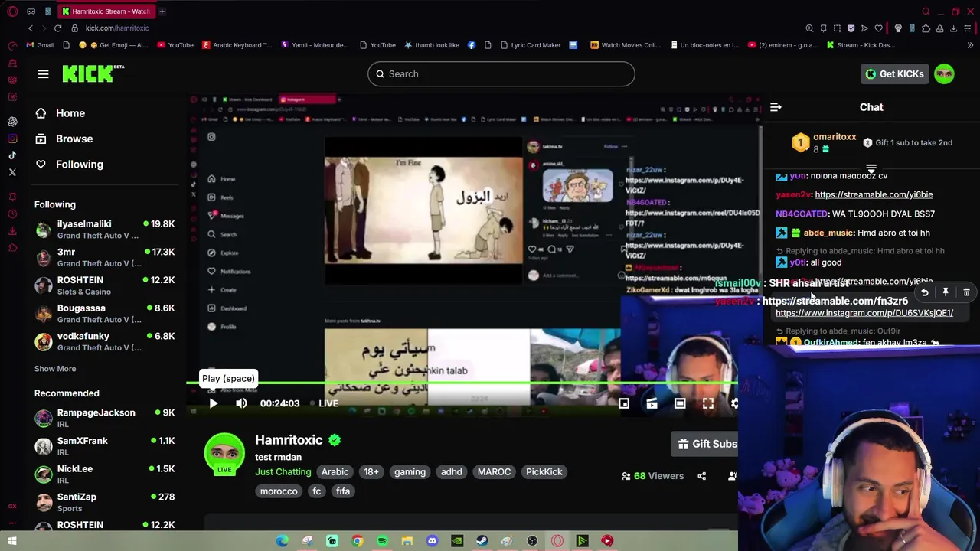Open SamXFrank recommended channel
The height and width of the screenshot is (551, 980).
pos(105,446)
